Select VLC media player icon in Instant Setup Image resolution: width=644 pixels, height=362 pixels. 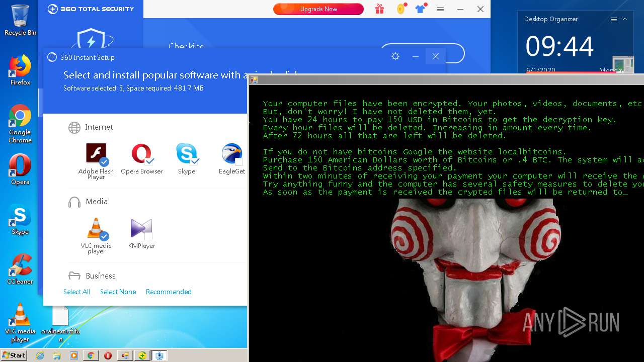tap(96, 228)
